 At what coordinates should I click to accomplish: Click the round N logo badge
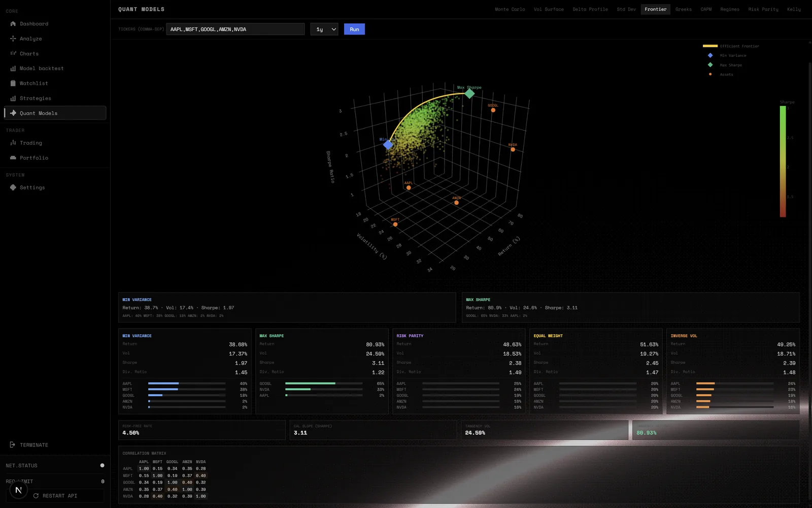pos(18,490)
